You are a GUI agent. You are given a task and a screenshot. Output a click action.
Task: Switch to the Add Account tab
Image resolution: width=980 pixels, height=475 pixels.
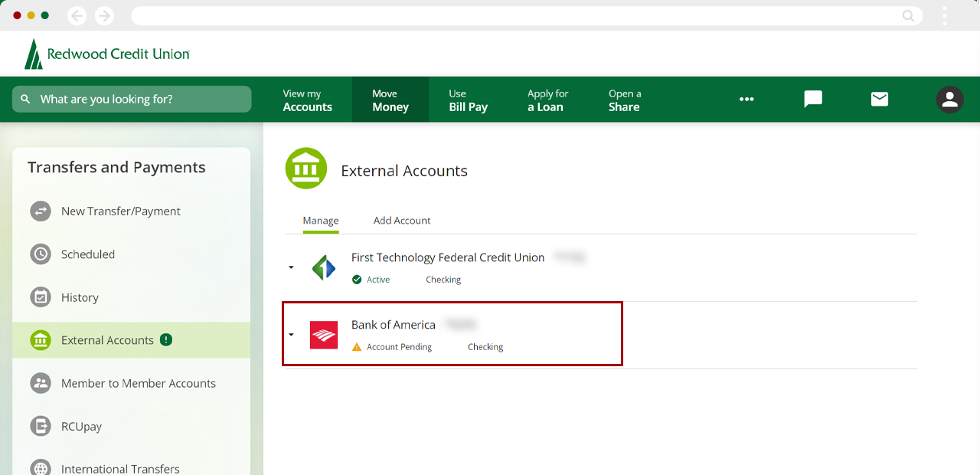click(x=402, y=221)
